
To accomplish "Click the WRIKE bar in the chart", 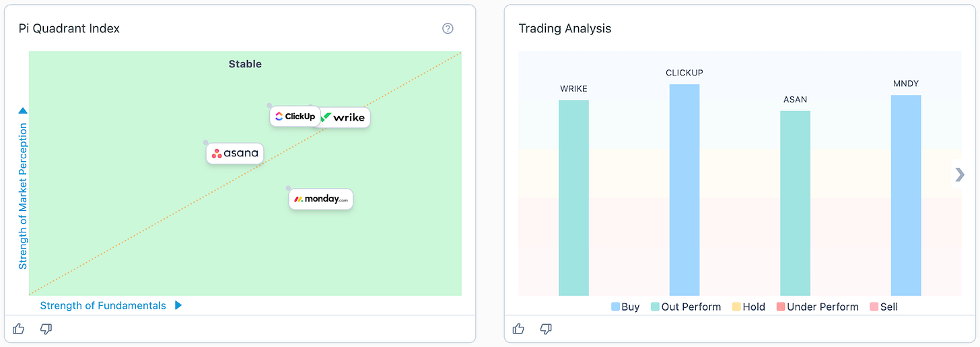I will point(573,198).
